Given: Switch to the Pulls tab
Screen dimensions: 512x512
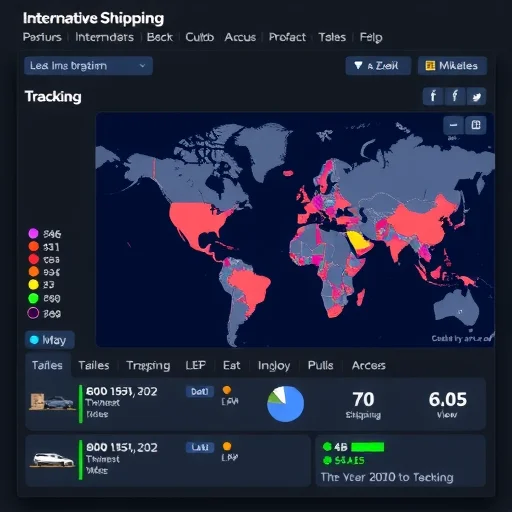Looking at the screenshot, I should pos(320,365).
